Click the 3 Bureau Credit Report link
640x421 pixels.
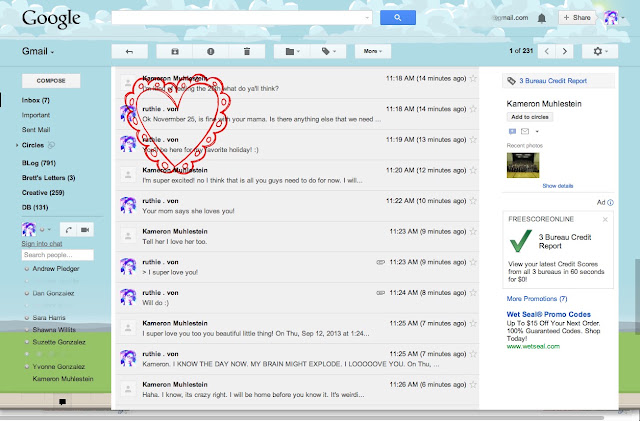(553, 81)
